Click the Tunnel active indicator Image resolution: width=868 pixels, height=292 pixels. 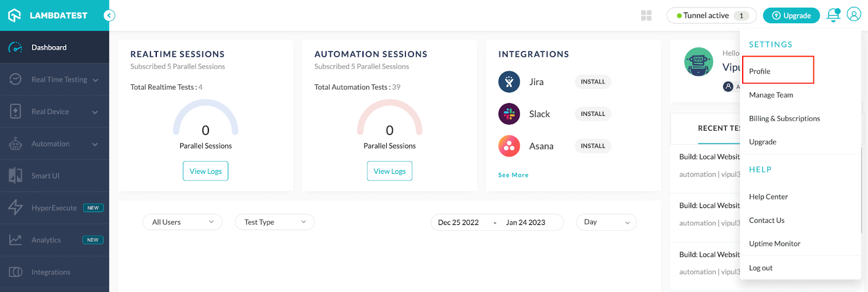[711, 16]
